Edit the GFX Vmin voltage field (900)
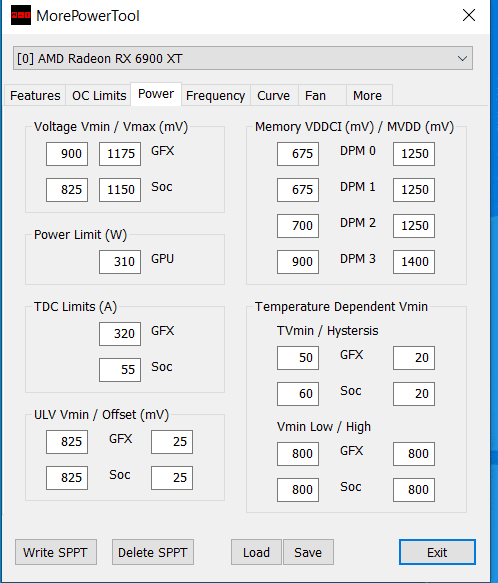This screenshot has height=583, width=498. point(67,154)
